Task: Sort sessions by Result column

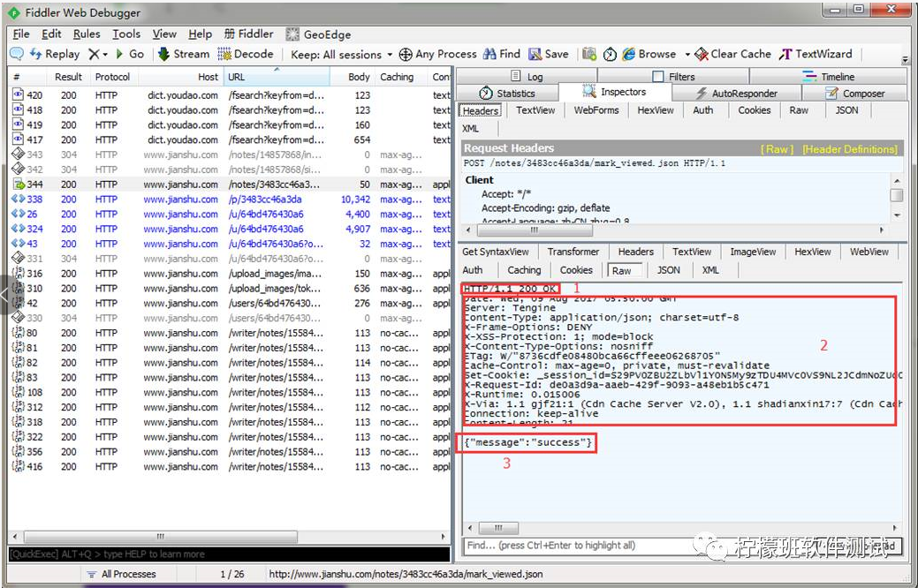Action: click(x=68, y=77)
